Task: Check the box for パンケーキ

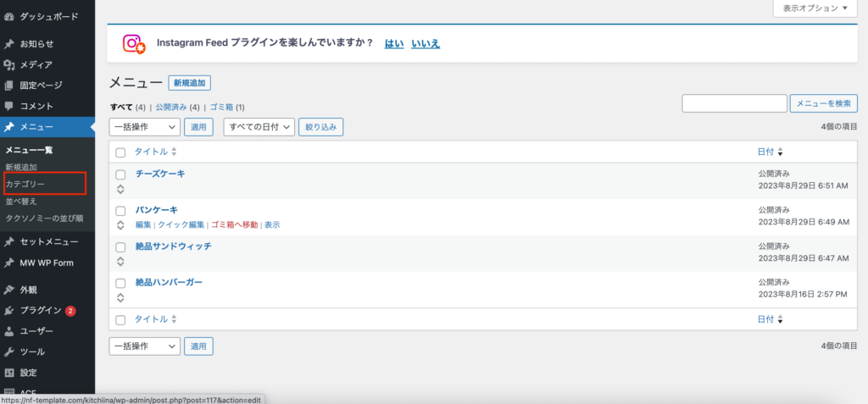Action: point(120,211)
